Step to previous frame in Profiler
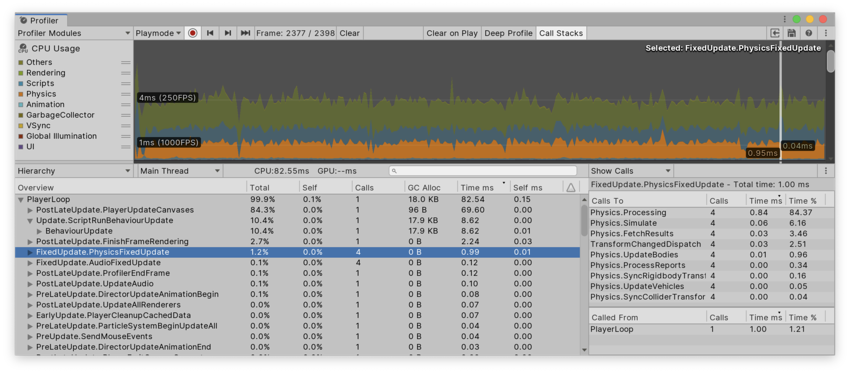This screenshot has width=850, height=373. (x=210, y=33)
